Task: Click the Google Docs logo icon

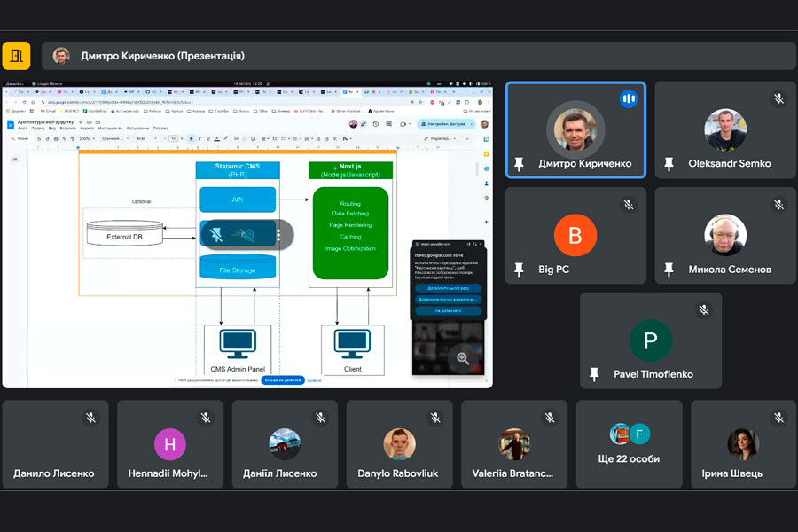Action: 10,125
